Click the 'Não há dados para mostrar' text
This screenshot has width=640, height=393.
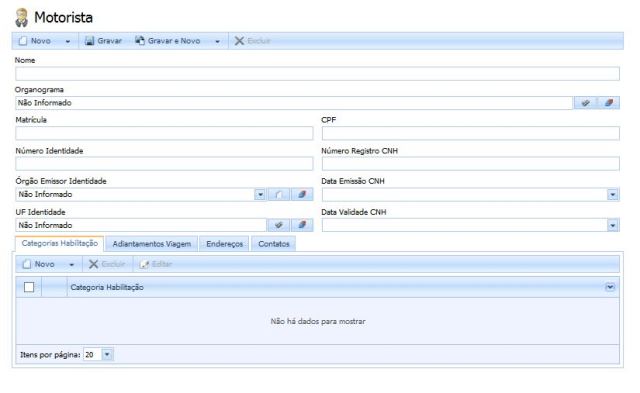[318, 322]
